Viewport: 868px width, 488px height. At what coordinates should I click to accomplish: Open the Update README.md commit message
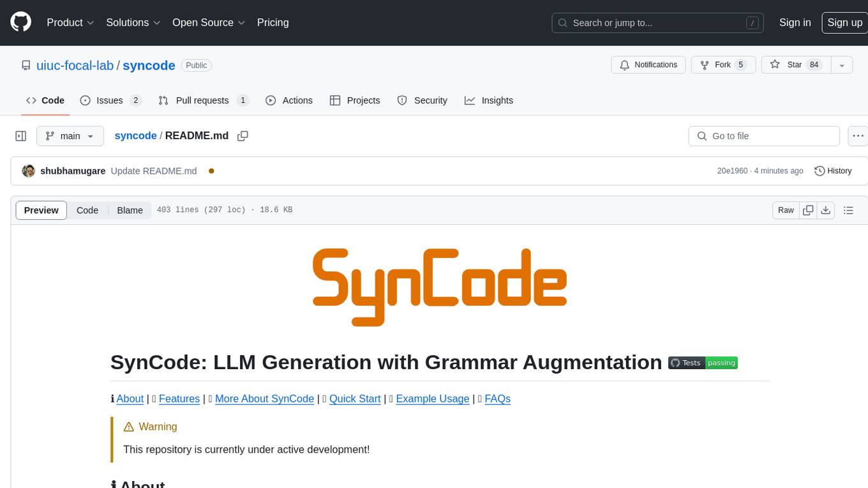coord(154,171)
